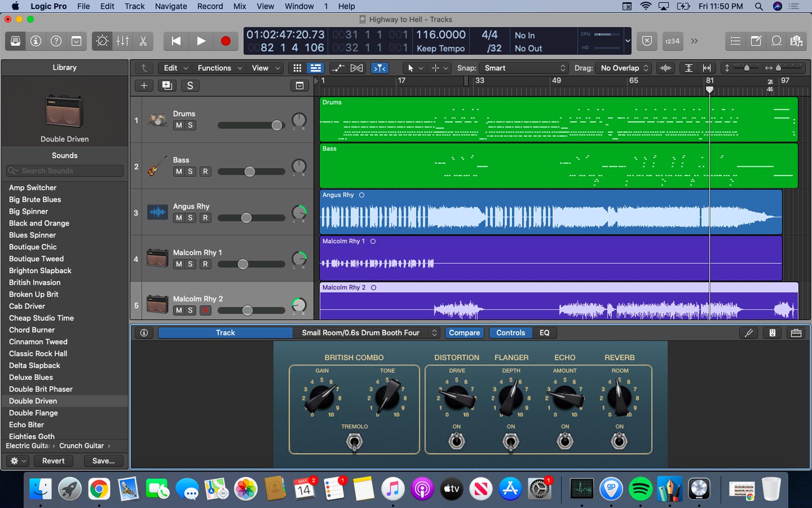
Task: Go to beginning with the rewind button
Action: 176,41
